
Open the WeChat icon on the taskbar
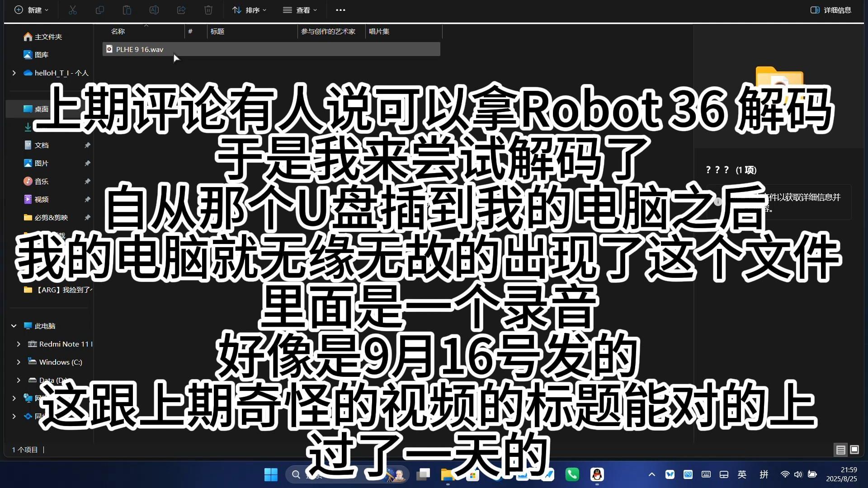572,474
